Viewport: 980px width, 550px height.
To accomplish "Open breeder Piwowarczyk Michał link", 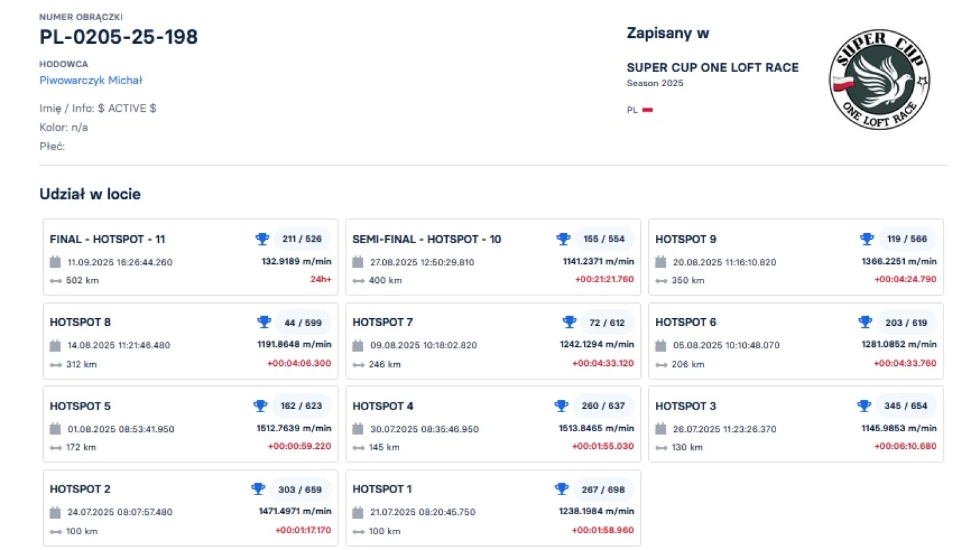I will click(91, 80).
